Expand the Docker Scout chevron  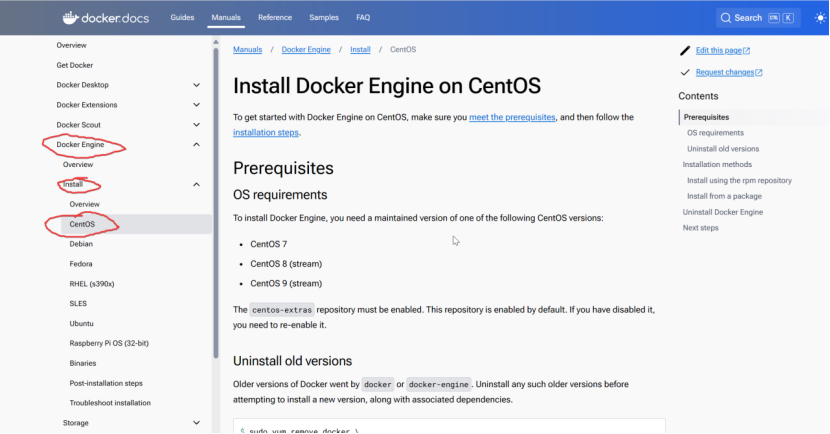(196, 125)
